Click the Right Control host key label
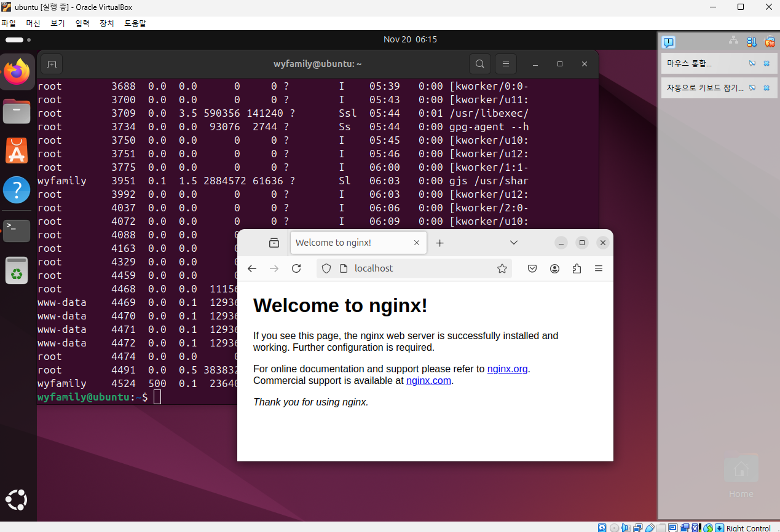This screenshot has width=780, height=532. pos(748,528)
